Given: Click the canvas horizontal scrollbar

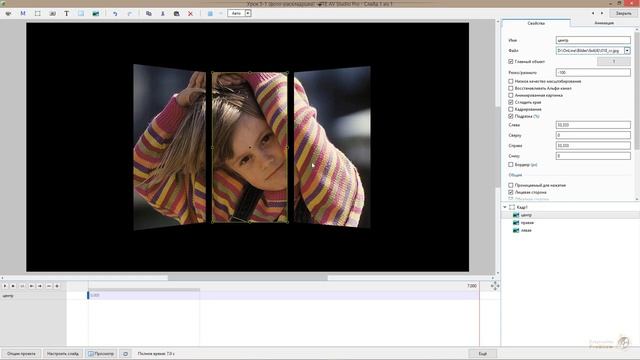Looking at the screenshot, I should (x=247, y=278).
